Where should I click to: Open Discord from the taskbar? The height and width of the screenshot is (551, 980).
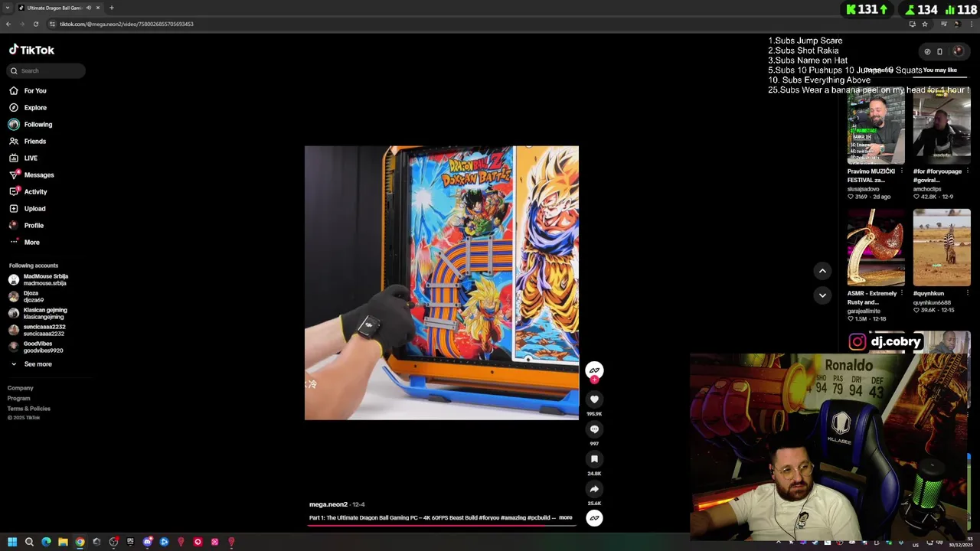(x=147, y=542)
